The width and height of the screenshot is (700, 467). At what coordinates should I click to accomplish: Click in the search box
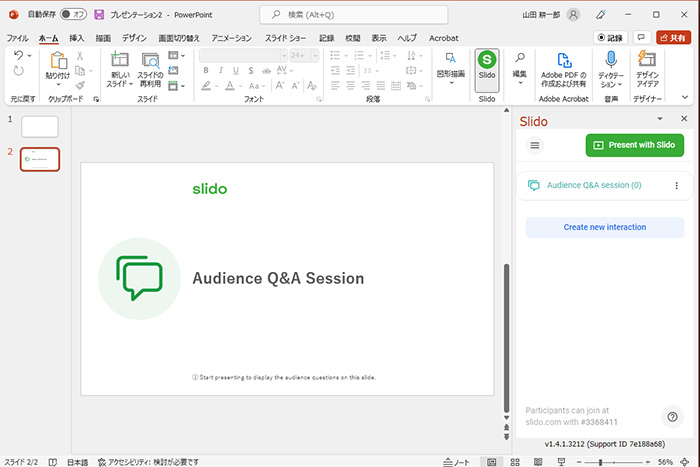pos(354,15)
